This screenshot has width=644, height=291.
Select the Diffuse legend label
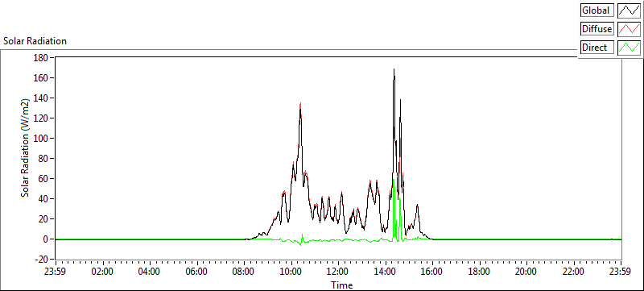click(x=597, y=29)
